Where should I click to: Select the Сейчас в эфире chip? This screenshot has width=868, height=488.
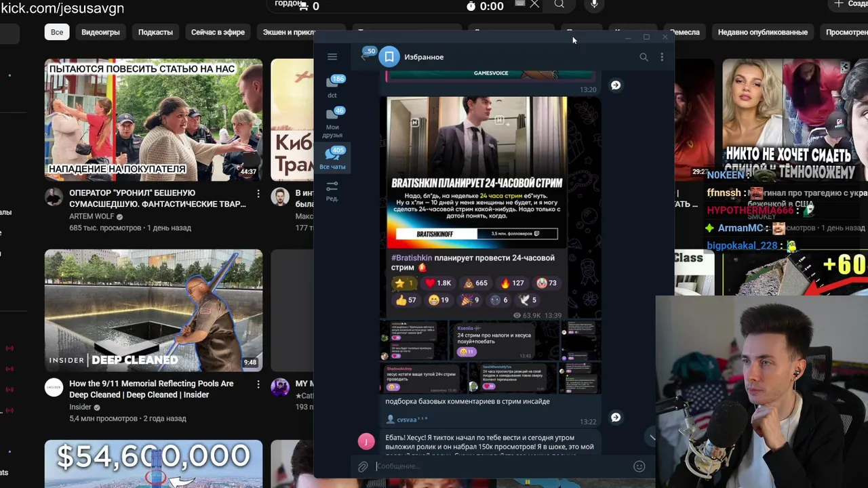[218, 32]
